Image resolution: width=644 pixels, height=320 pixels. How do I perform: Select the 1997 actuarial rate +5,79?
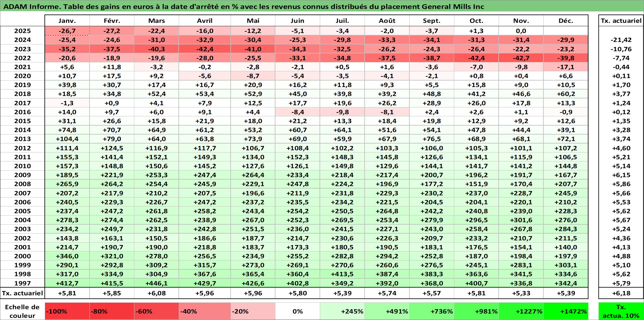pyautogui.click(x=621, y=283)
